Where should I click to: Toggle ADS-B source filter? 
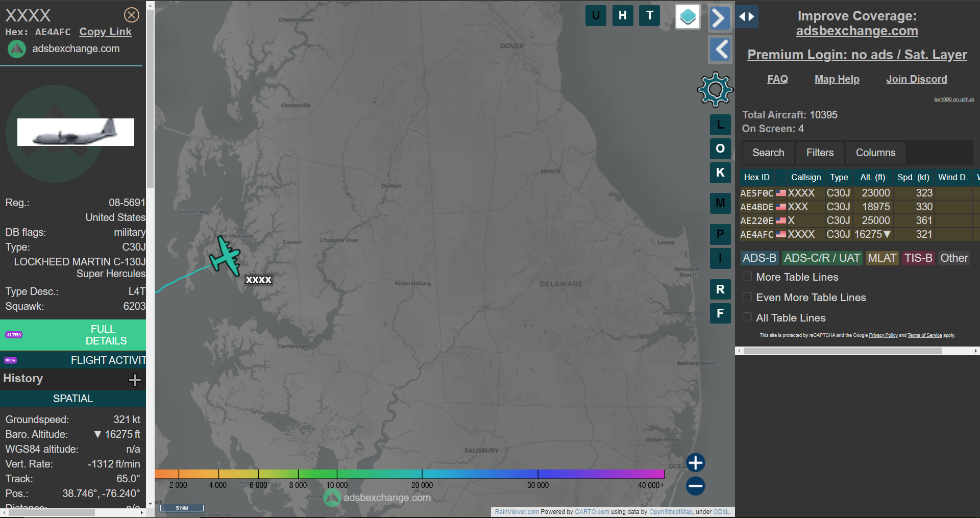759,258
